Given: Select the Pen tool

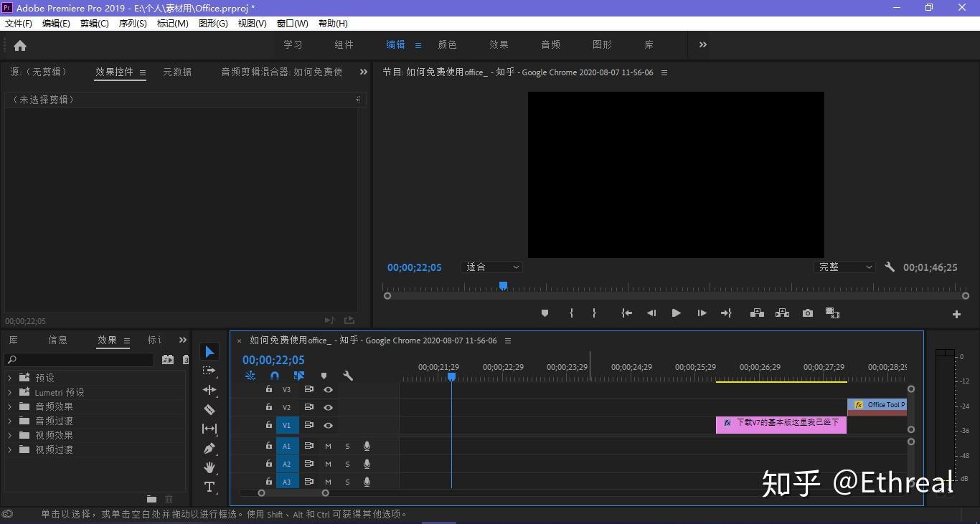Looking at the screenshot, I should tap(209, 448).
